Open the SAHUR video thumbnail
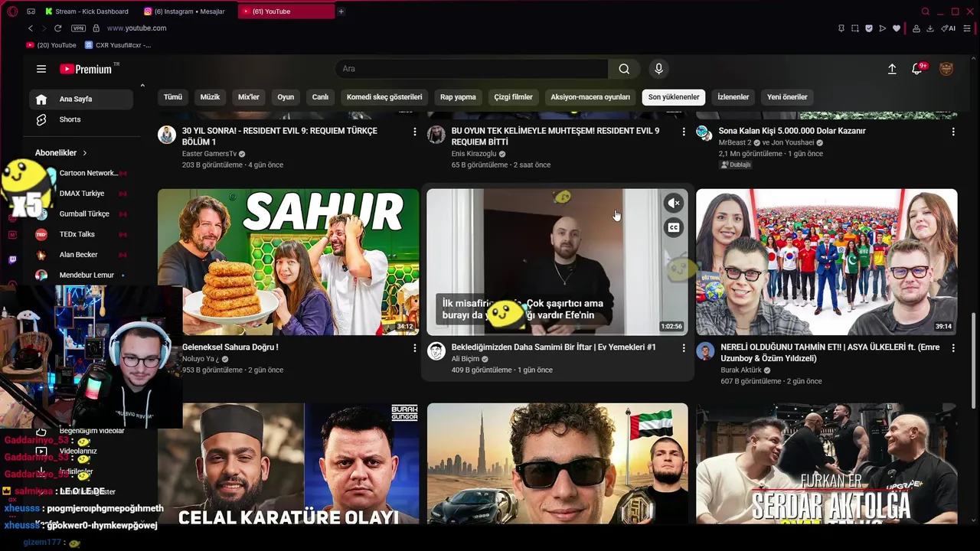The height and width of the screenshot is (551, 980). click(x=289, y=262)
